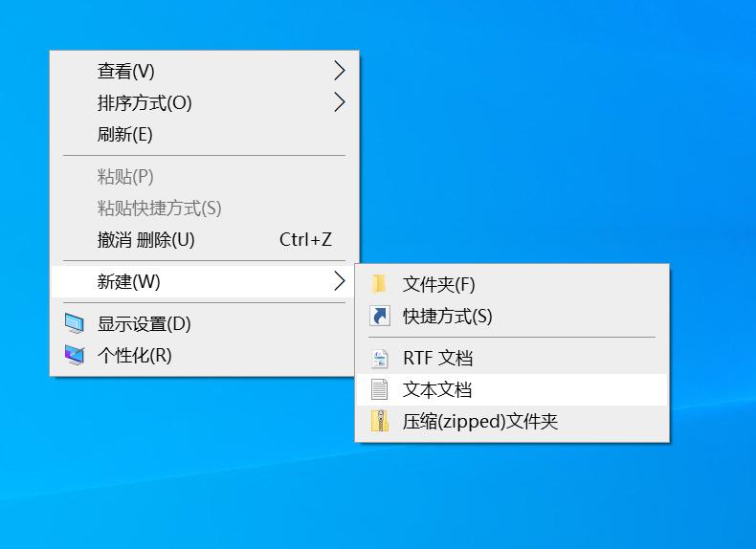Screen dimensions: 756x549
Task: Open the 新建(W) menu item
Action: [x=205, y=281]
